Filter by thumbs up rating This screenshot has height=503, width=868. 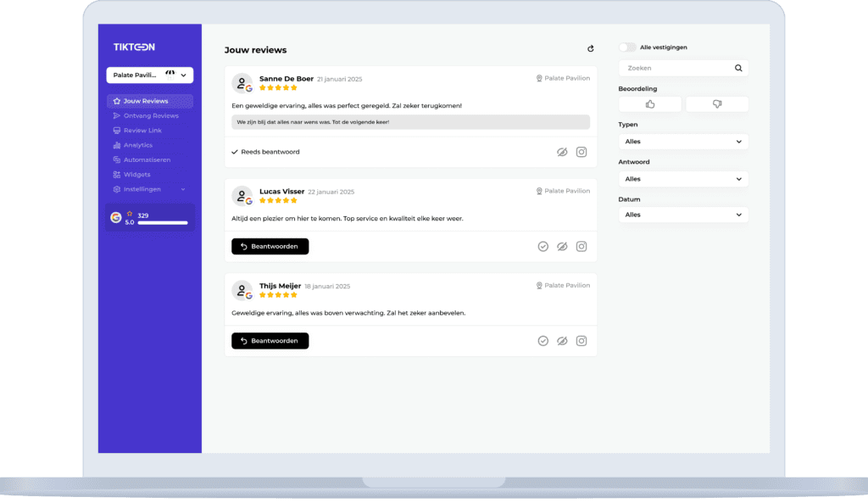(x=650, y=104)
